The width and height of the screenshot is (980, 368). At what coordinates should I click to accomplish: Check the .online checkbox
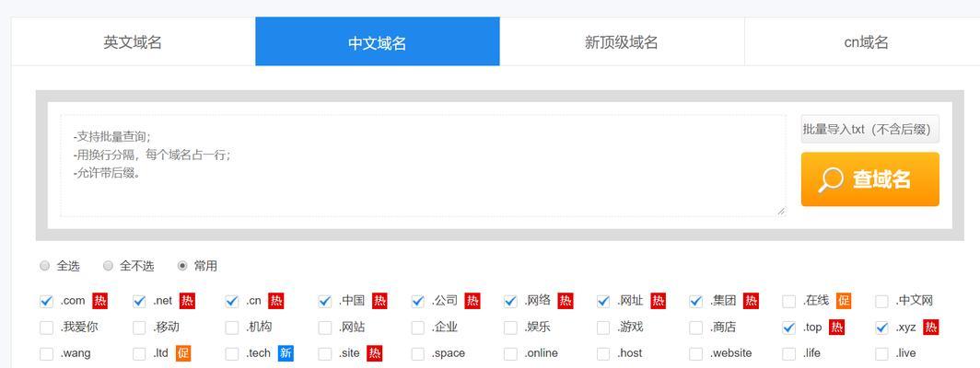click(510, 353)
